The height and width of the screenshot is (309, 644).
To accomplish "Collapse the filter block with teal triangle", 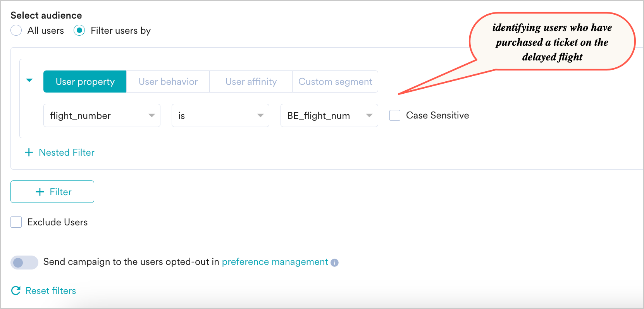I will pyautogui.click(x=29, y=81).
